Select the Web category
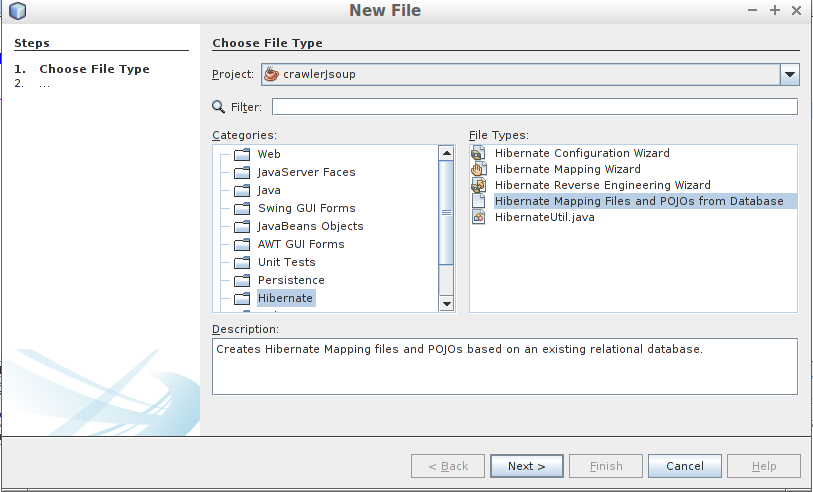The image size is (813, 492). pos(269,154)
